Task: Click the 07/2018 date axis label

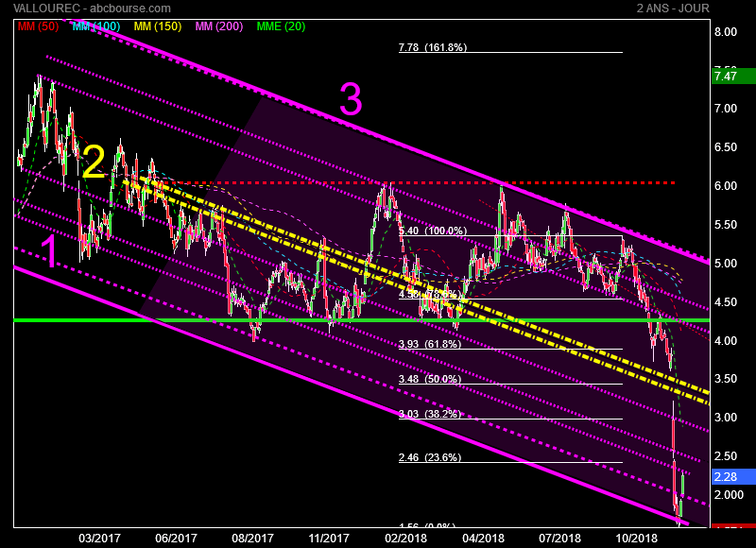Action: tap(559, 538)
